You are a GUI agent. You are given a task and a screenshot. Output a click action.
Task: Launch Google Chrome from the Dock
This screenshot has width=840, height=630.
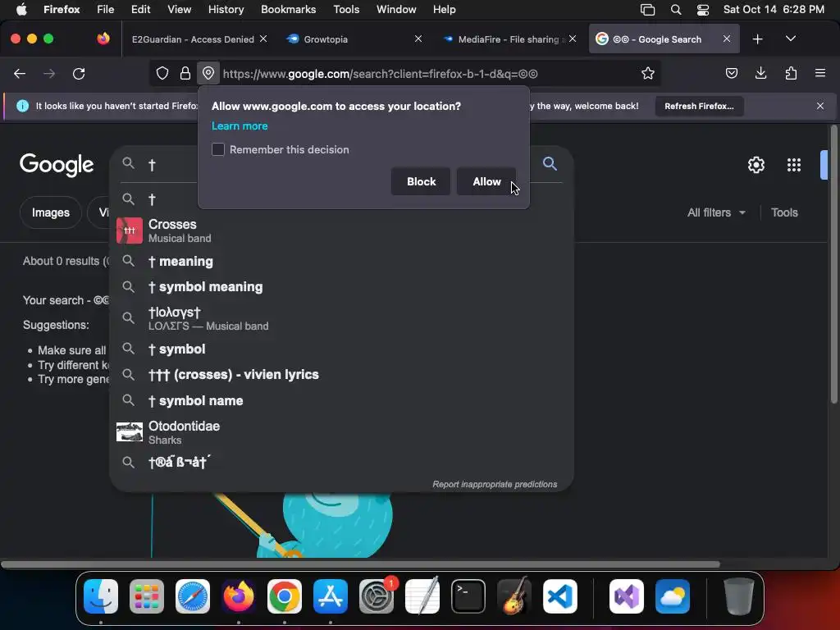285,596
